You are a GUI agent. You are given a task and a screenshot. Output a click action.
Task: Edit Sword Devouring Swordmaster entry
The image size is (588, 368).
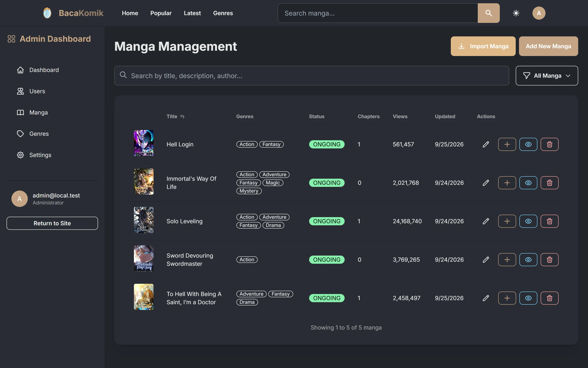pos(486,260)
